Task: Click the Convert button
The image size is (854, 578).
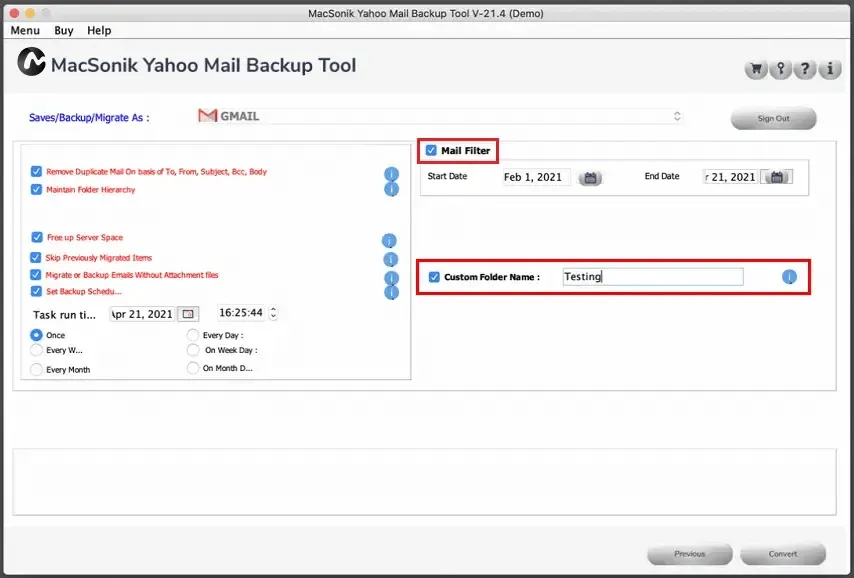Action: [x=783, y=553]
